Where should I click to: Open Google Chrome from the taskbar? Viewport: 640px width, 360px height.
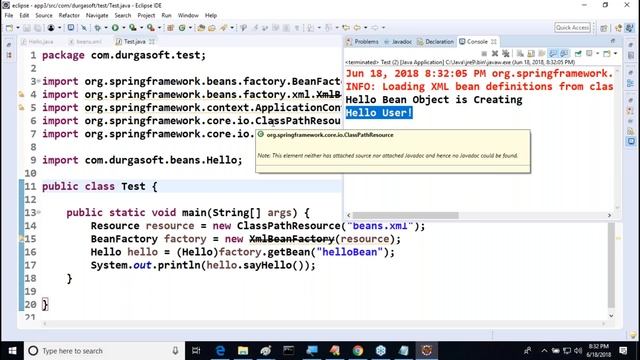(358, 351)
